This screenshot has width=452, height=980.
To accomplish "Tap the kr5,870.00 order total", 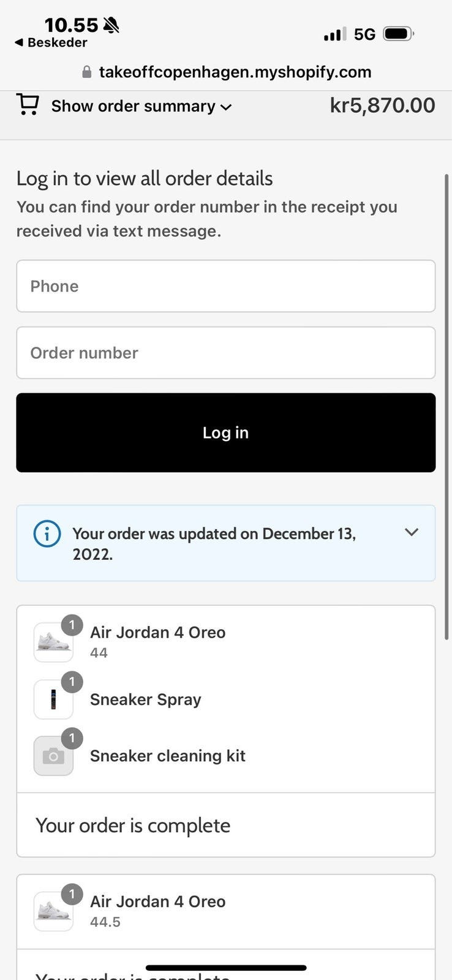I will pyautogui.click(x=382, y=105).
